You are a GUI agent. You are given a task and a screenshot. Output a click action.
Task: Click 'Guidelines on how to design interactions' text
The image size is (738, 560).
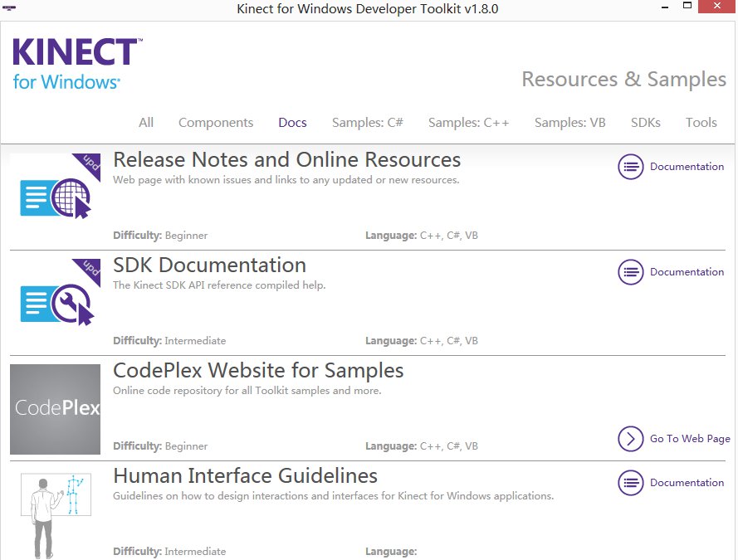tap(333, 496)
